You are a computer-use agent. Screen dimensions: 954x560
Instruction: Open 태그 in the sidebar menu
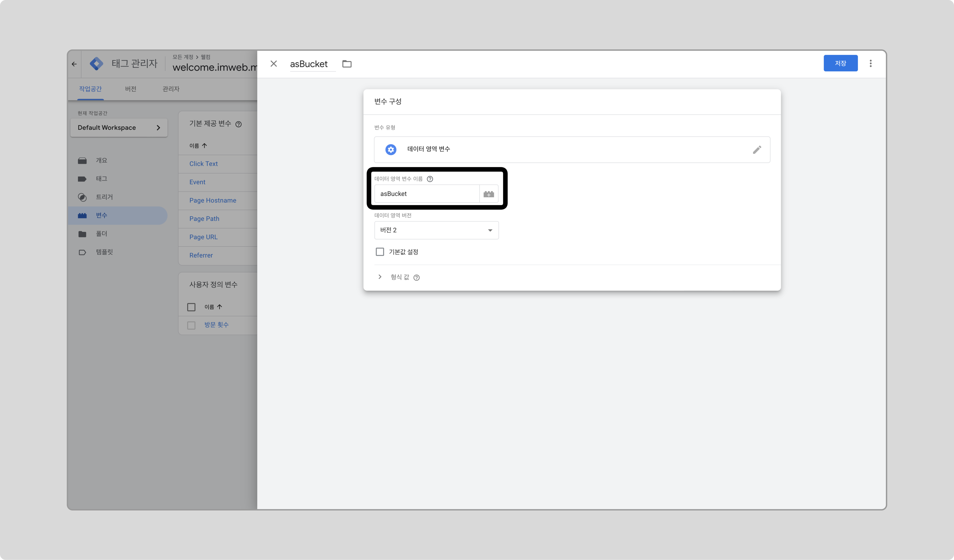pos(102,179)
